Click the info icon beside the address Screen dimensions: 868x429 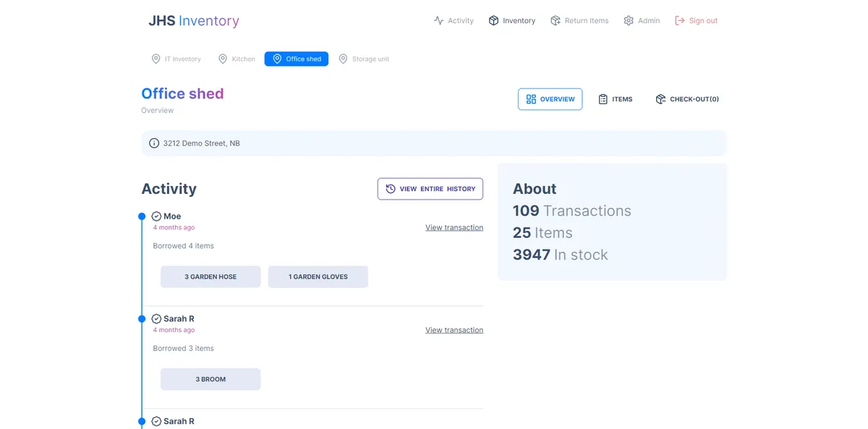154,143
